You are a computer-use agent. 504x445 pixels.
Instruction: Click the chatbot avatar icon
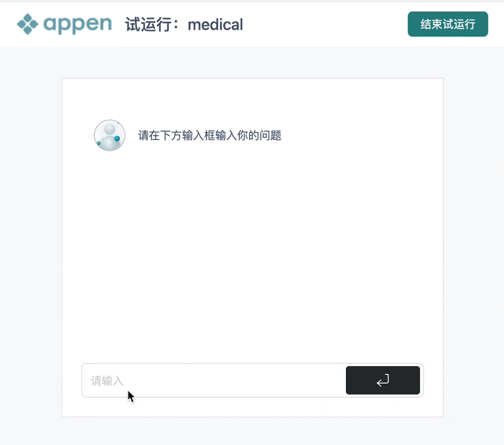[x=110, y=136]
